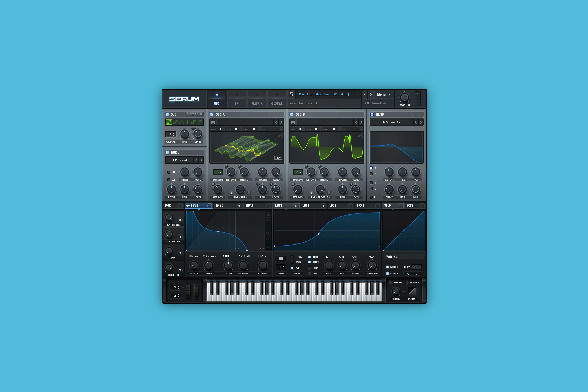Route OSC B to filter checkbox
The width and height of the screenshot is (588, 392).
tap(371, 174)
